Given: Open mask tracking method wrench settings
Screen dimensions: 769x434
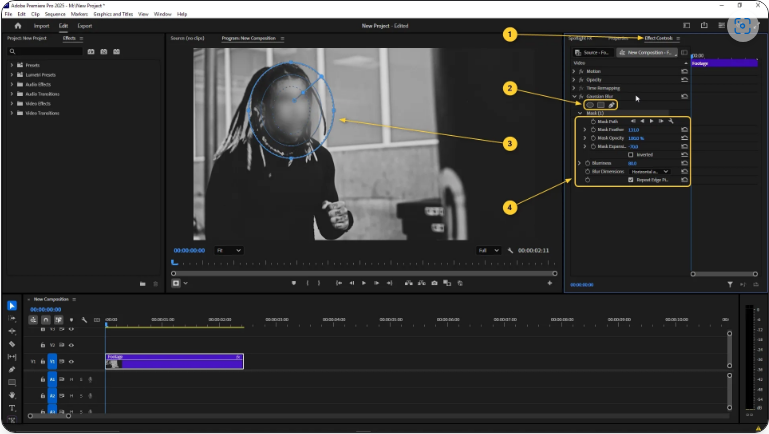Looking at the screenshot, I should pyautogui.click(x=671, y=121).
